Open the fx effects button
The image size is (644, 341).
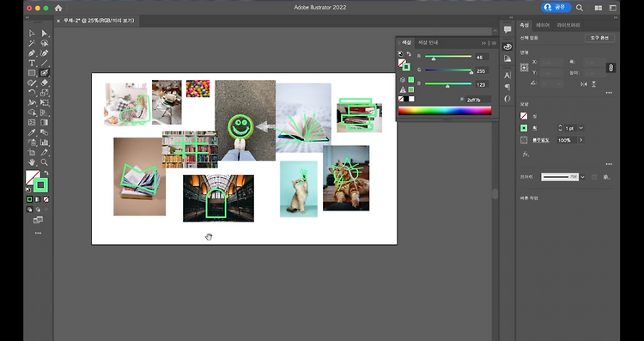click(x=526, y=154)
